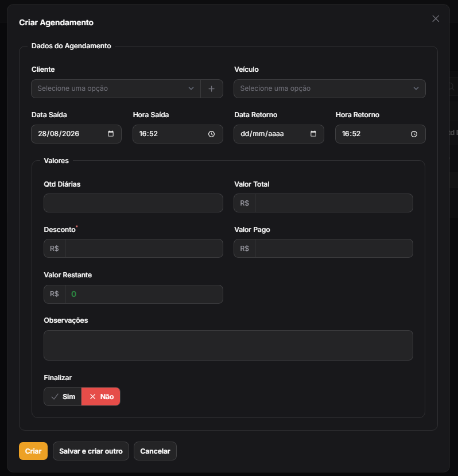Viewport: 458px width, 476px height.
Task: Click the Criar button
Action: (33, 451)
